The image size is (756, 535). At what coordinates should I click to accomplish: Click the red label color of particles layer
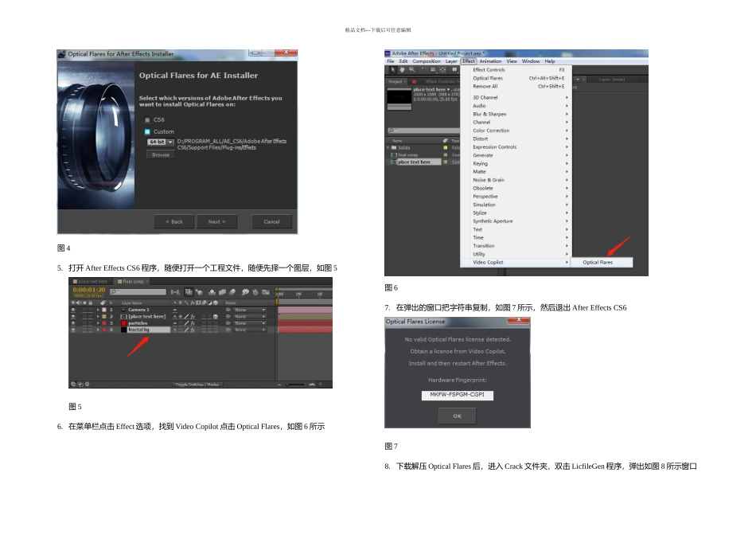[103, 323]
